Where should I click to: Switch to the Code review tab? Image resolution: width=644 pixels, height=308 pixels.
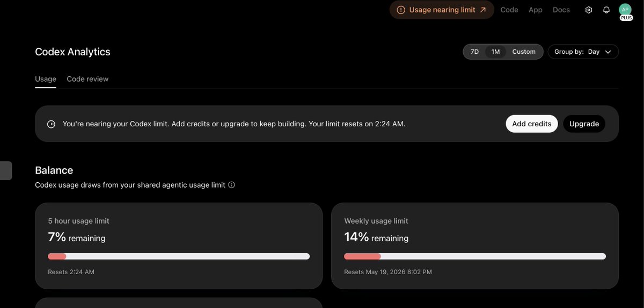click(x=87, y=79)
